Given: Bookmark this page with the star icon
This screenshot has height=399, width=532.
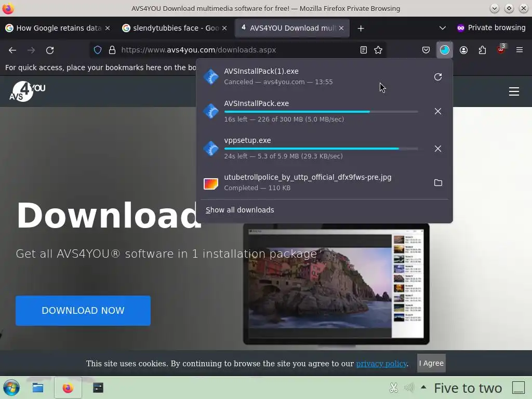Looking at the screenshot, I should pos(378,50).
